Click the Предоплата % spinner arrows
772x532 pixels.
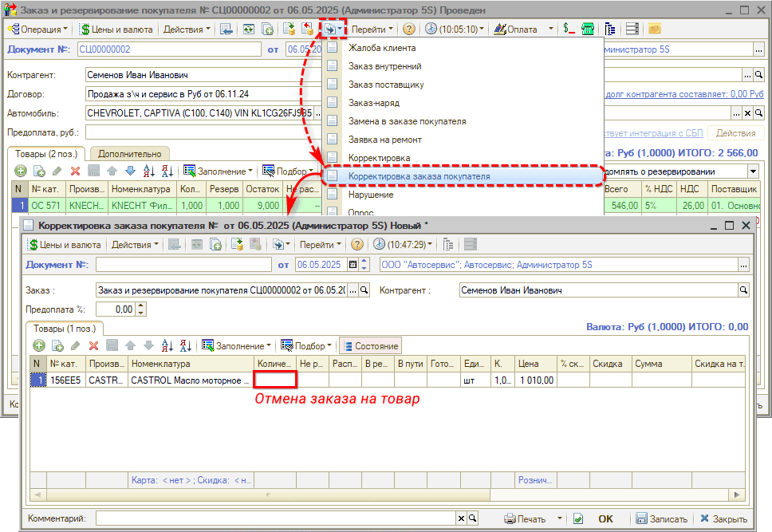coord(141,309)
